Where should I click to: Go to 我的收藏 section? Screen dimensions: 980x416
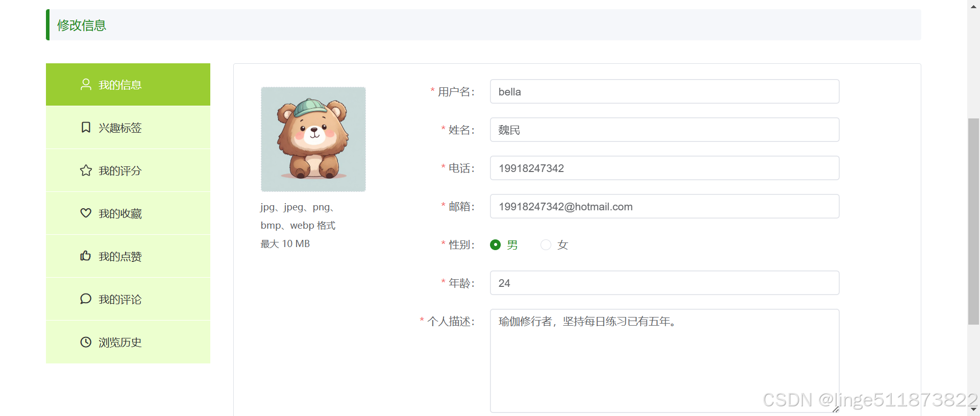click(128, 213)
